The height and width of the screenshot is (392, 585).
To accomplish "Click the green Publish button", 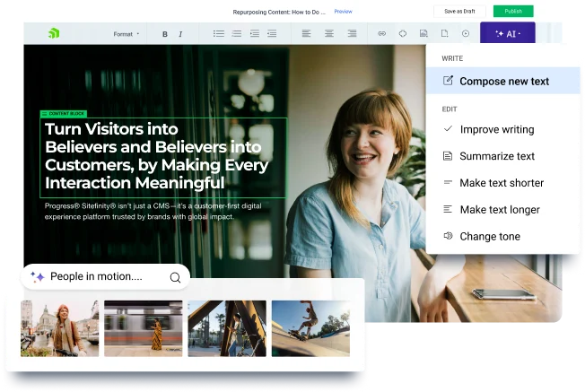I will (x=512, y=12).
